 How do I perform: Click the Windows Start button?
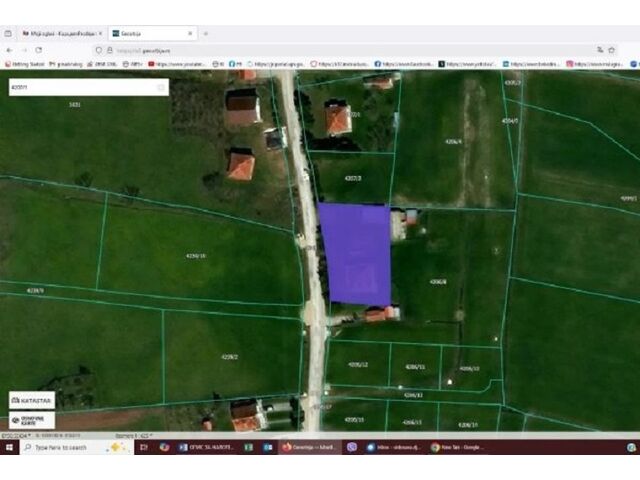tap(9, 447)
